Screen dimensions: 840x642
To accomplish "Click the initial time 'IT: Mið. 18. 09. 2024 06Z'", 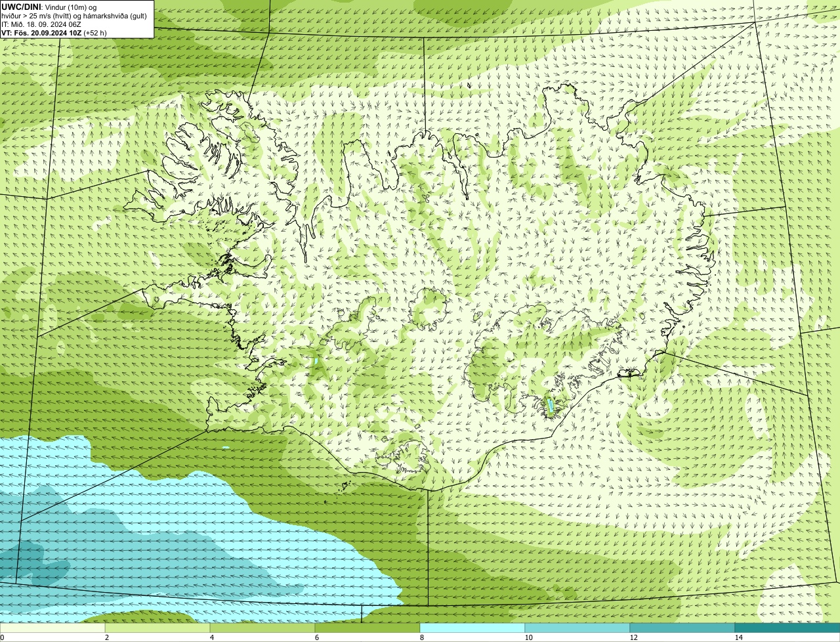I will click(x=41, y=24).
